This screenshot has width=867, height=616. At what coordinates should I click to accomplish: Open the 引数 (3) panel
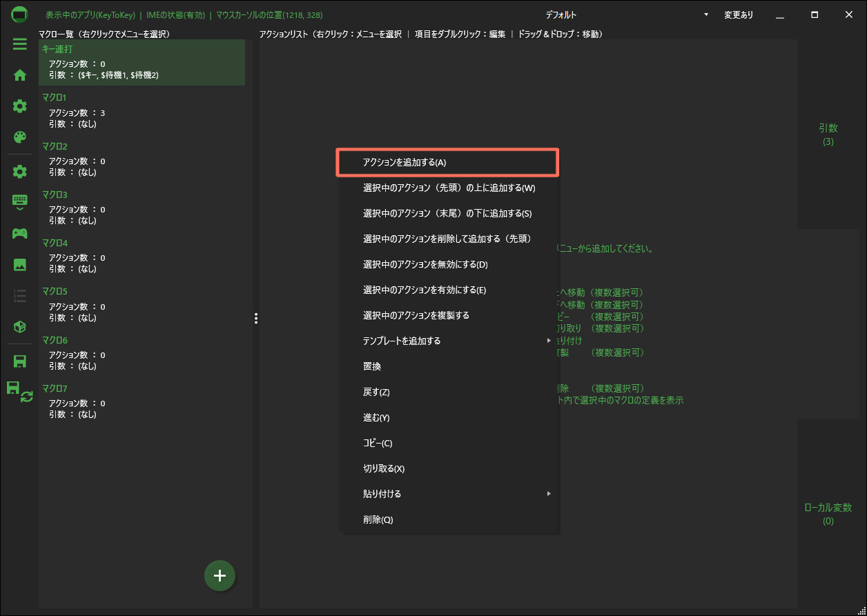pyautogui.click(x=828, y=135)
